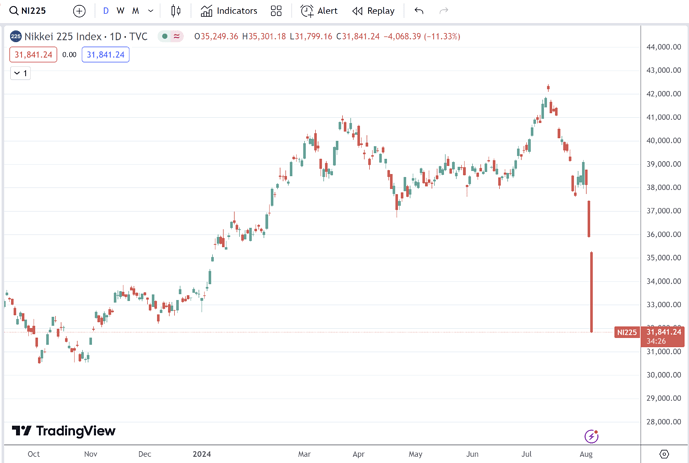This screenshot has height=463, width=689.
Task: Click the change −4,068.39 (−11.33%) text
Action: (x=422, y=36)
